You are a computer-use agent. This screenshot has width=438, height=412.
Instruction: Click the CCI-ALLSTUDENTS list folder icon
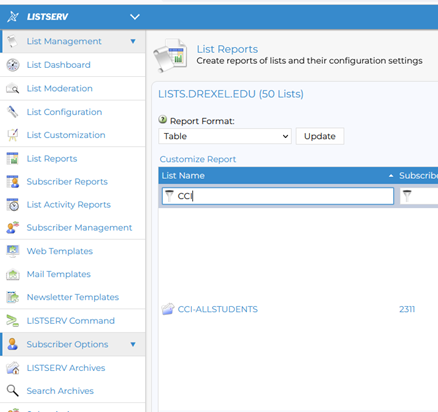click(x=168, y=309)
